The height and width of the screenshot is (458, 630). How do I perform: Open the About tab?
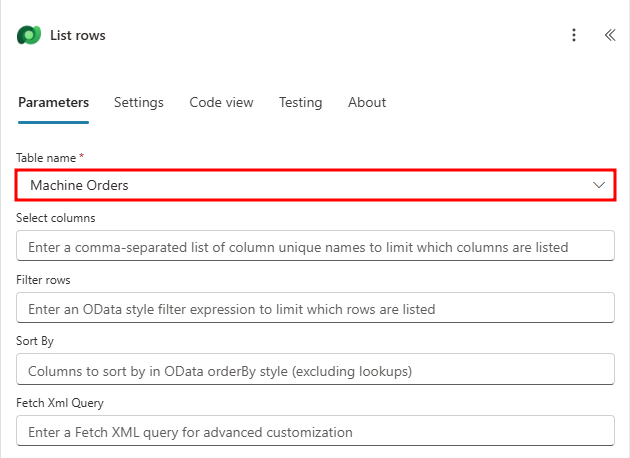367,102
